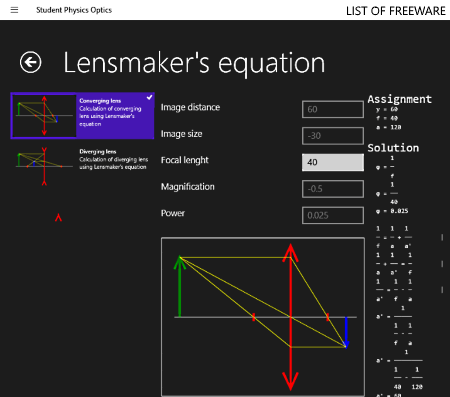Focus the Focal lenght input field
450x397 pixels.
tap(333, 162)
